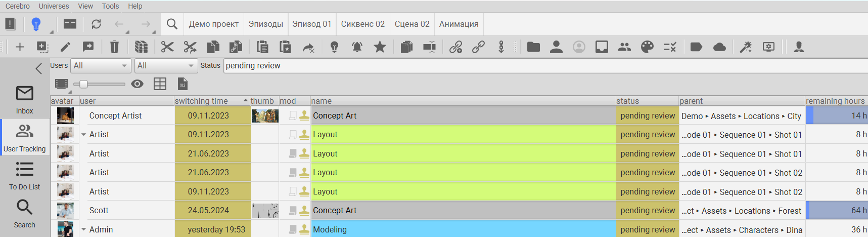Open the Users All dropdown
This screenshot has height=237, width=868.
101,66
